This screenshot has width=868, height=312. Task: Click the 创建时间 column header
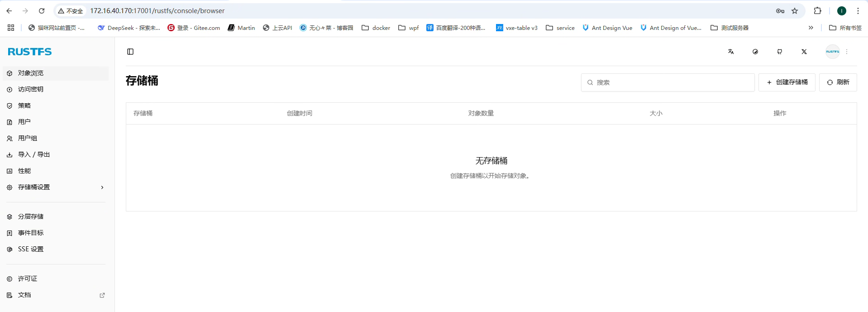coord(300,113)
